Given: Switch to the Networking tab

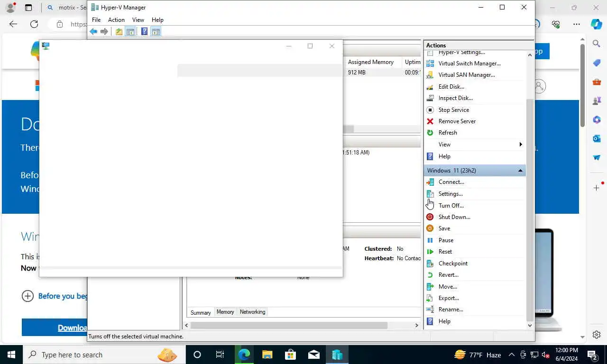Looking at the screenshot, I should coord(252,312).
